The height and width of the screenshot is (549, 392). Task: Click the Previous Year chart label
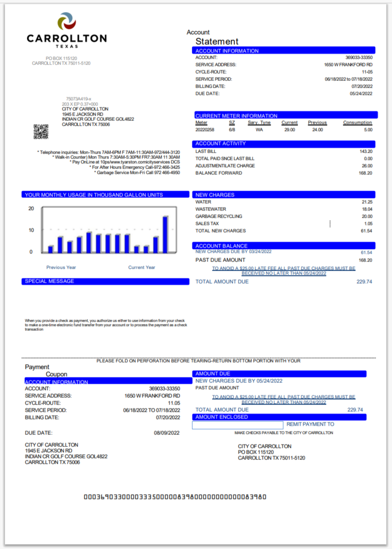(x=61, y=267)
